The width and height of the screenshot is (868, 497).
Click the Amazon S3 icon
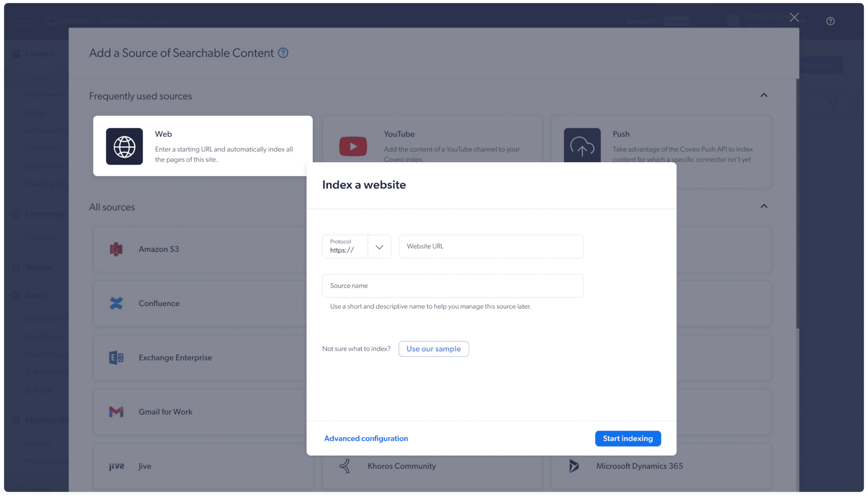pos(116,249)
